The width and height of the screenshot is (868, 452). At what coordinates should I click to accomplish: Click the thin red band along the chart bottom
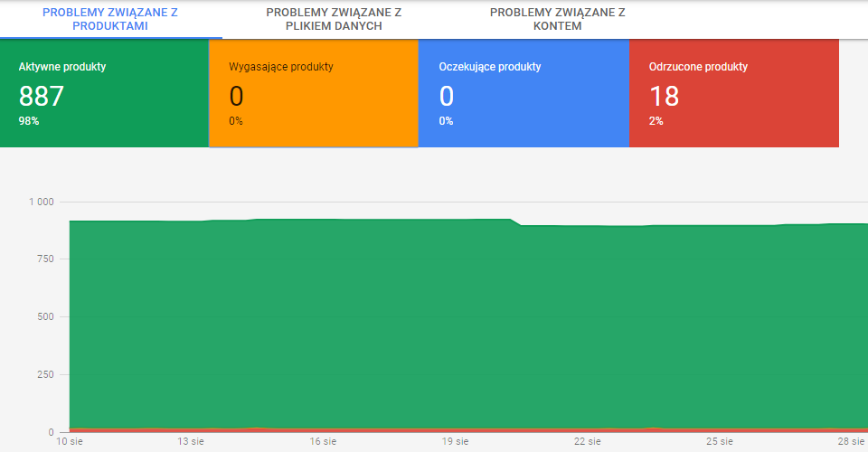452,429
